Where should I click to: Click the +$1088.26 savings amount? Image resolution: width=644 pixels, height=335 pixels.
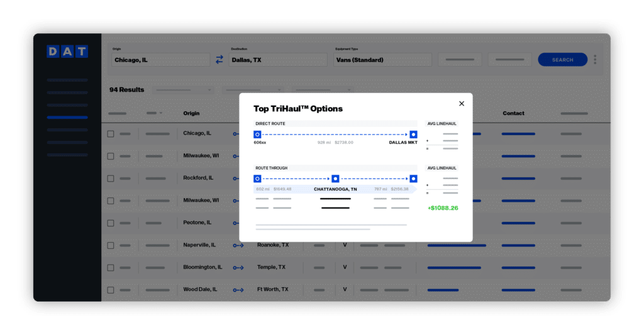443,208
